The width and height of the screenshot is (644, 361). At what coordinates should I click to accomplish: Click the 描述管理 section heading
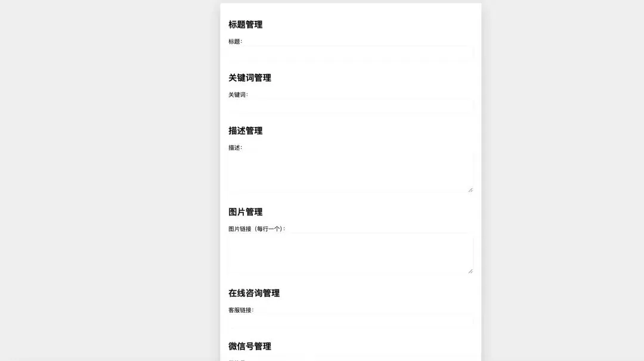click(246, 131)
